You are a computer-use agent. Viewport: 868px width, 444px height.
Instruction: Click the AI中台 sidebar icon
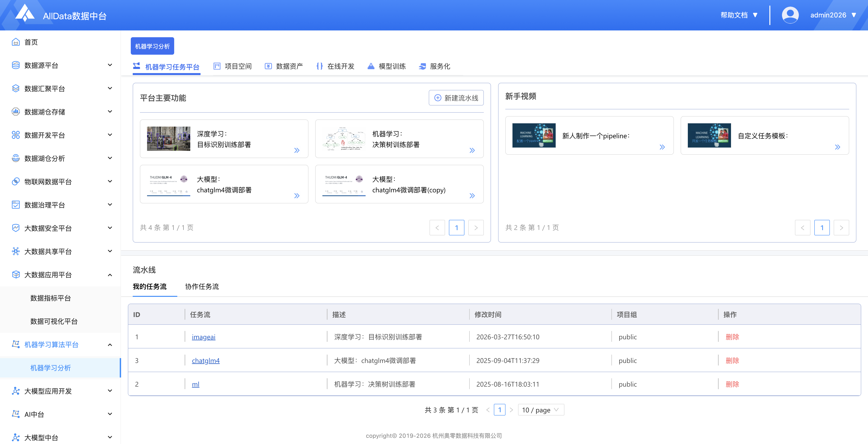[x=15, y=414]
